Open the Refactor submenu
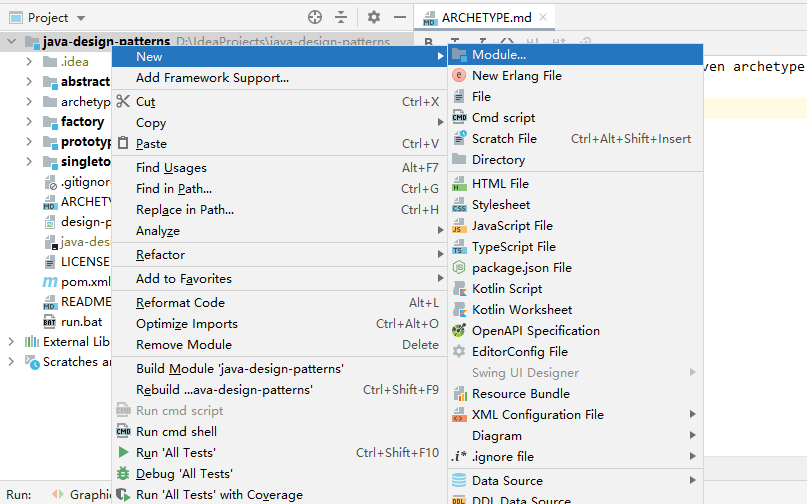 pos(279,255)
